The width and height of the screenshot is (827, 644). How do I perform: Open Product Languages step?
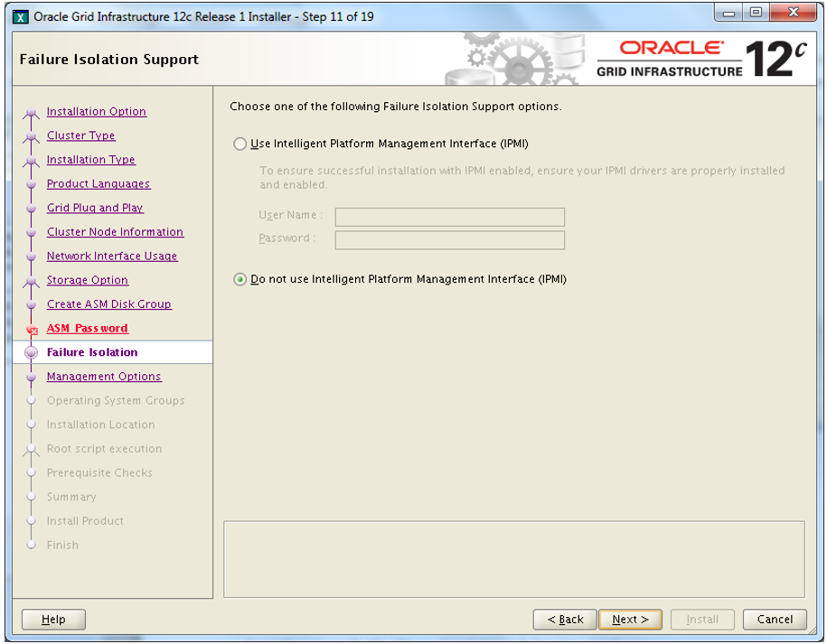pos(99,184)
